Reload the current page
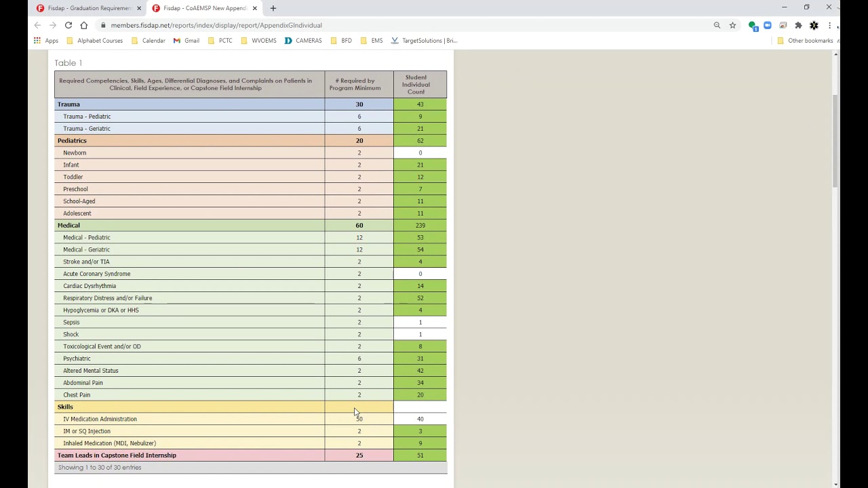The width and height of the screenshot is (868, 488). [68, 25]
